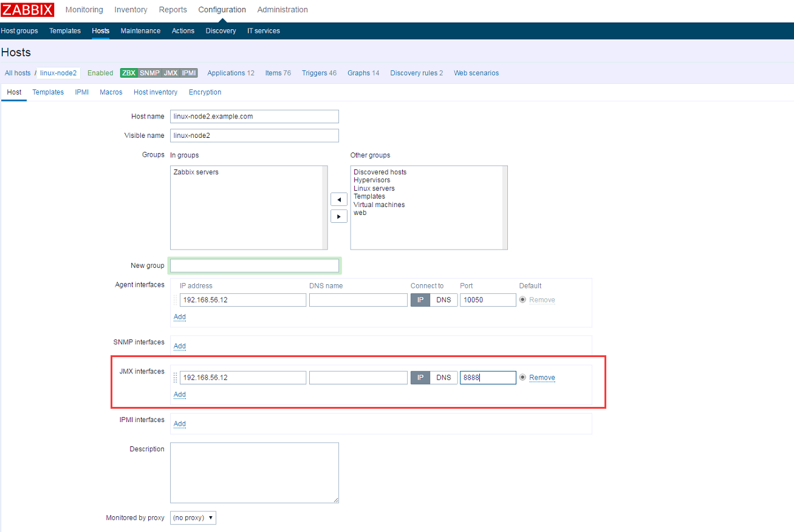The image size is (794, 532).
Task: Select Zabbix servers in In groups
Action: (196, 172)
